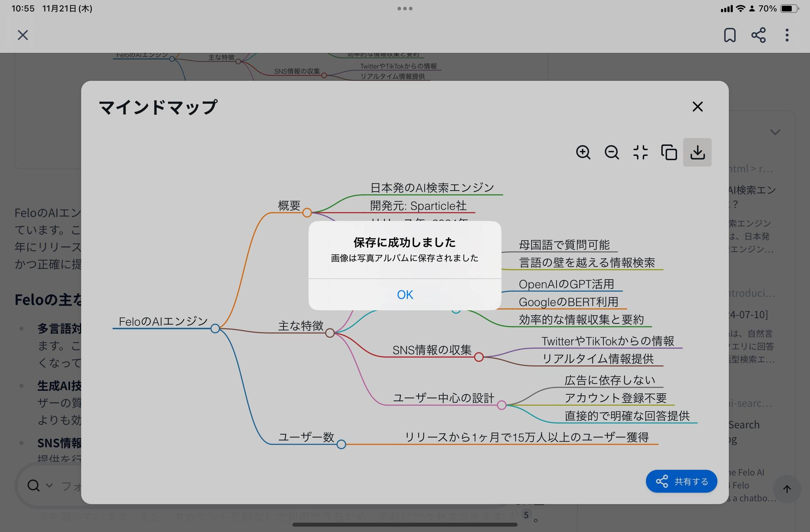Toggle the ユーザー中心の設計 node circle
The height and width of the screenshot is (532, 810).
coord(502,405)
